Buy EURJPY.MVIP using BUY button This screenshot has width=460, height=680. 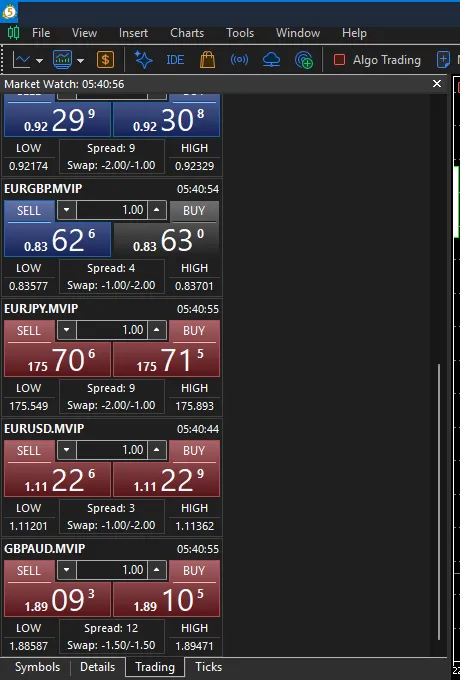pyautogui.click(x=194, y=331)
